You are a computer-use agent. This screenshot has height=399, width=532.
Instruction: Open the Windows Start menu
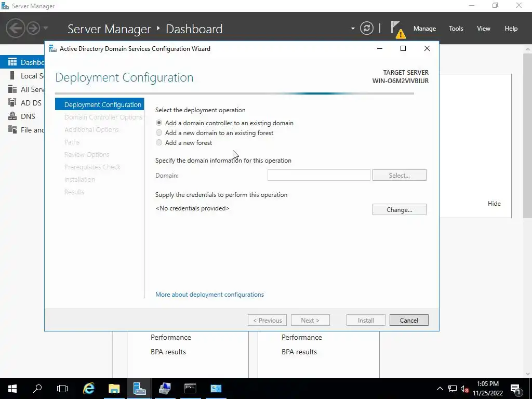click(12, 389)
